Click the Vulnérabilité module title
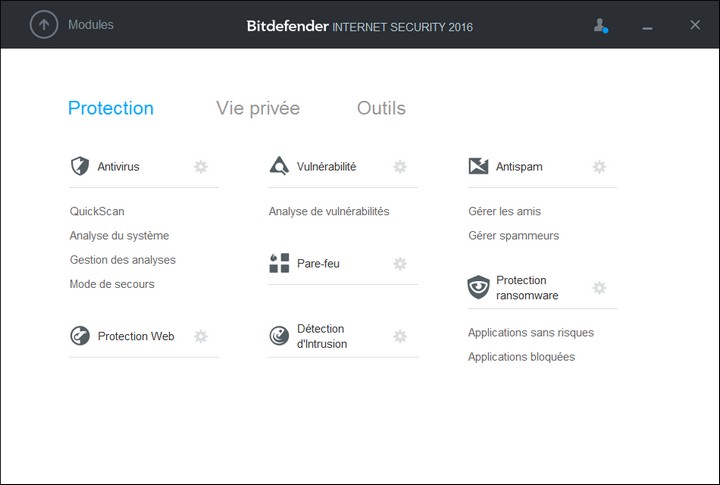The image size is (720, 485). coord(326,167)
